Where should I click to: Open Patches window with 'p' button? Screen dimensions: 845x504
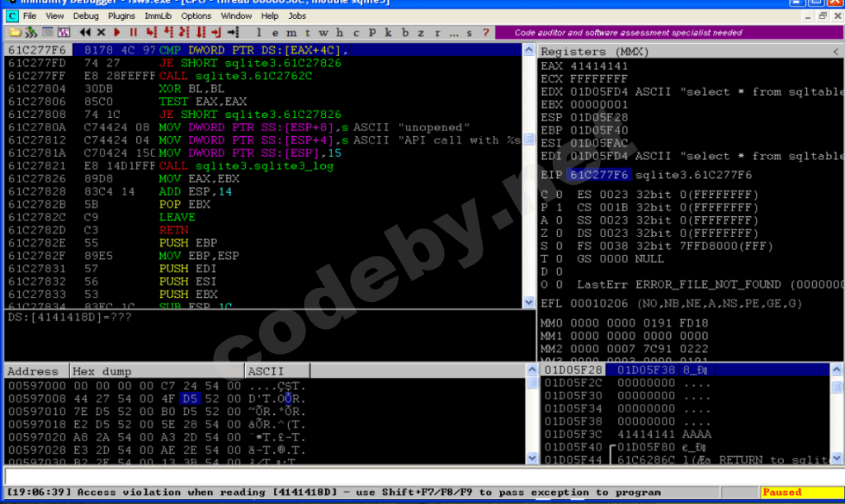tap(372, 33)
